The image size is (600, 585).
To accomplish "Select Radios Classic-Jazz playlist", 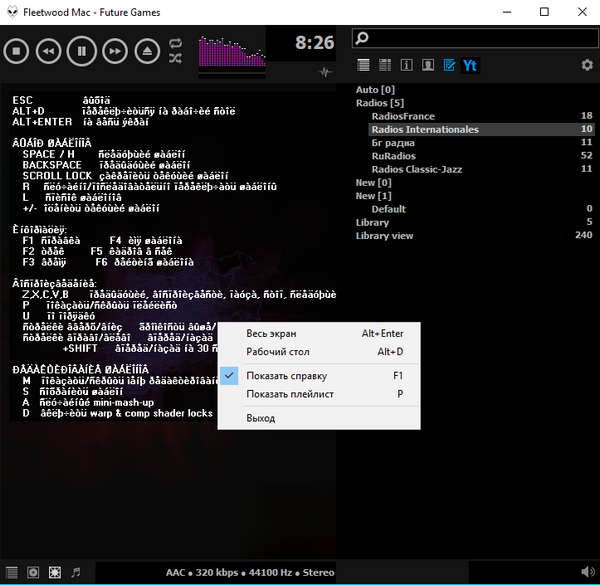I will [419, 169].
